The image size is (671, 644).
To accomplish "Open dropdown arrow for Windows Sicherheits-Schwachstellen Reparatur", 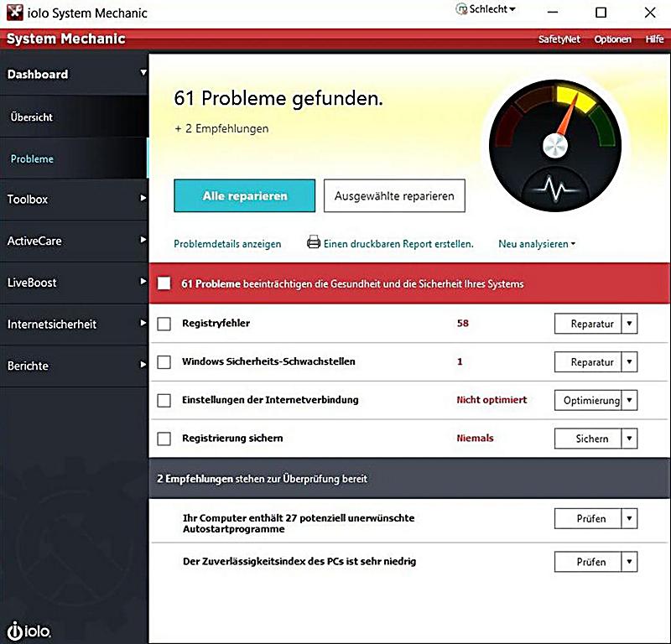I will (629, 362).
